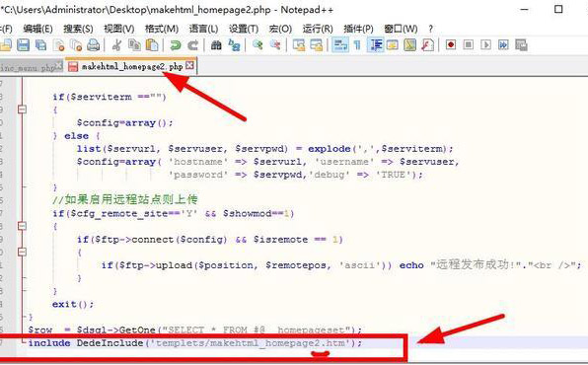Click the Zoom In magnifier icon
588x365 pixels.
point(257,45)
